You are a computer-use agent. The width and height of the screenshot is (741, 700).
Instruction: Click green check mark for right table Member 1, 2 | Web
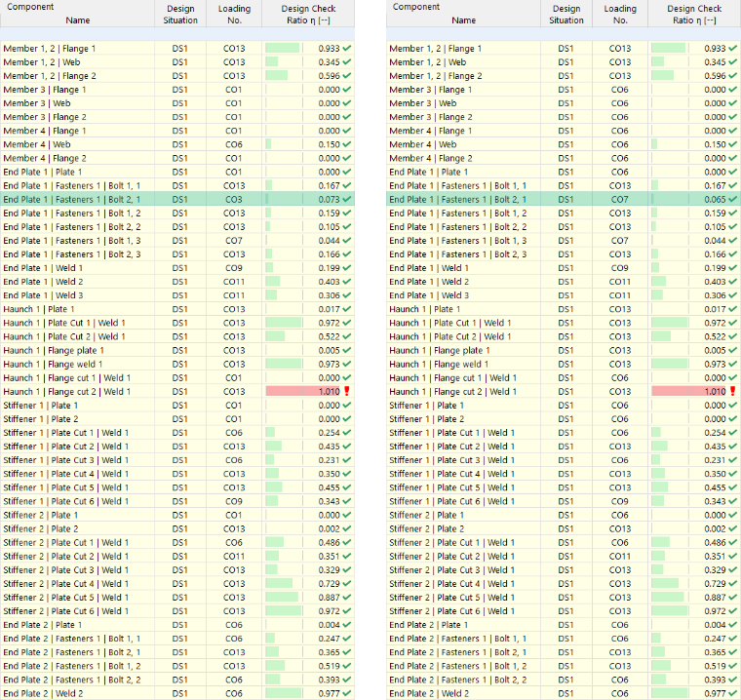pyautogui.click(x=733, y=62)
